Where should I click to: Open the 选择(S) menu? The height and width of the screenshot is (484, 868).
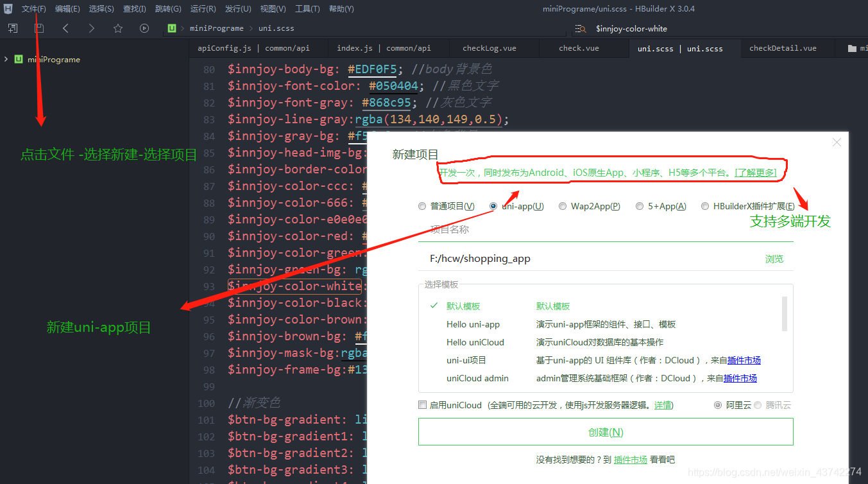click(x=101, y=9)
